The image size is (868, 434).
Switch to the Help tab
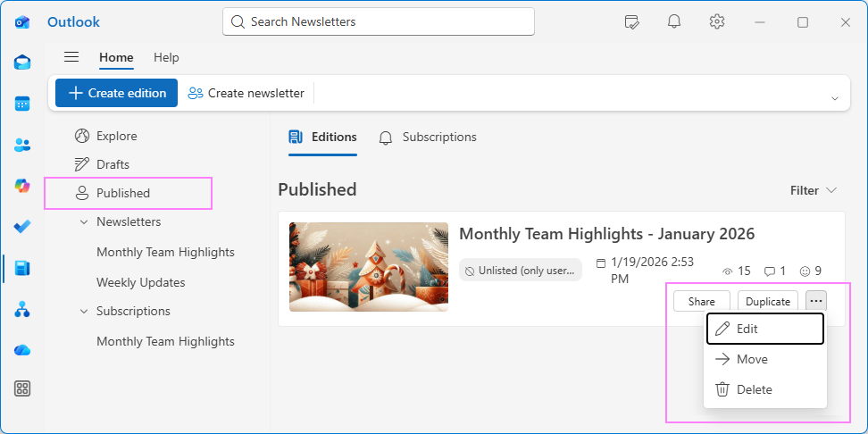point(166,57)
